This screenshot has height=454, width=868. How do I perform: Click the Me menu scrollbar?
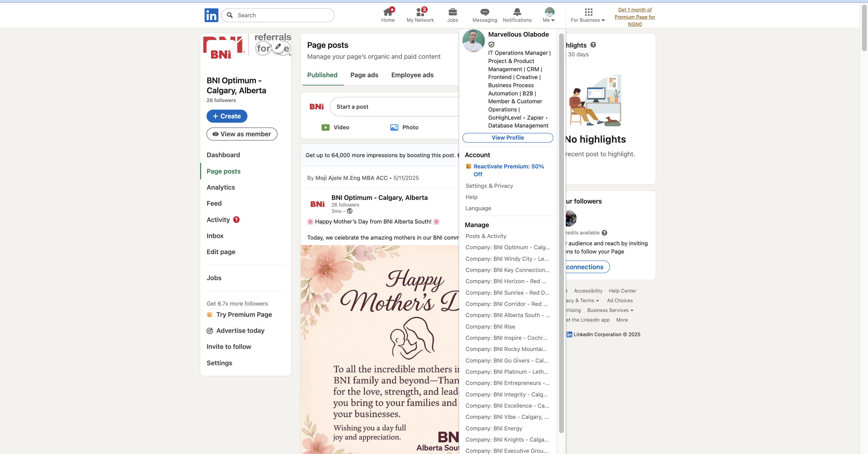(x=561, y=233)
